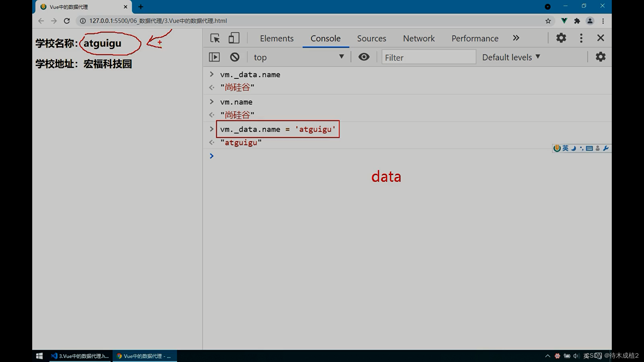
Task: Switch to the Console tab
Action: (x=325, y=39)
